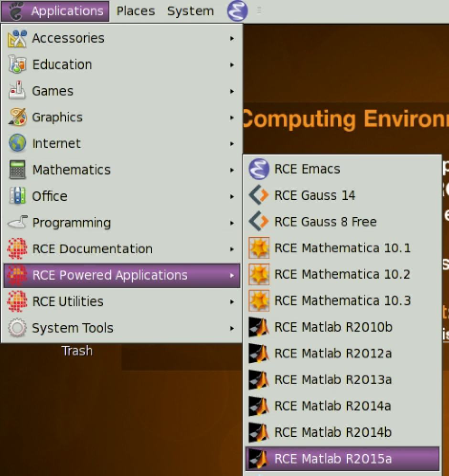This screenshot has width=449, height=476.
Task: Click the Programming category icon
Action: tap(17, 223)
